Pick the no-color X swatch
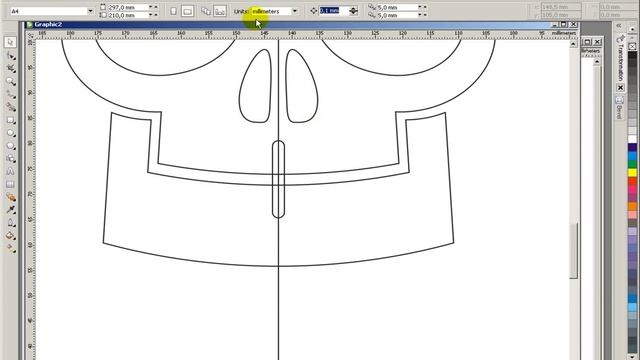This screenshot has height=360, width=640. point(632,47)
